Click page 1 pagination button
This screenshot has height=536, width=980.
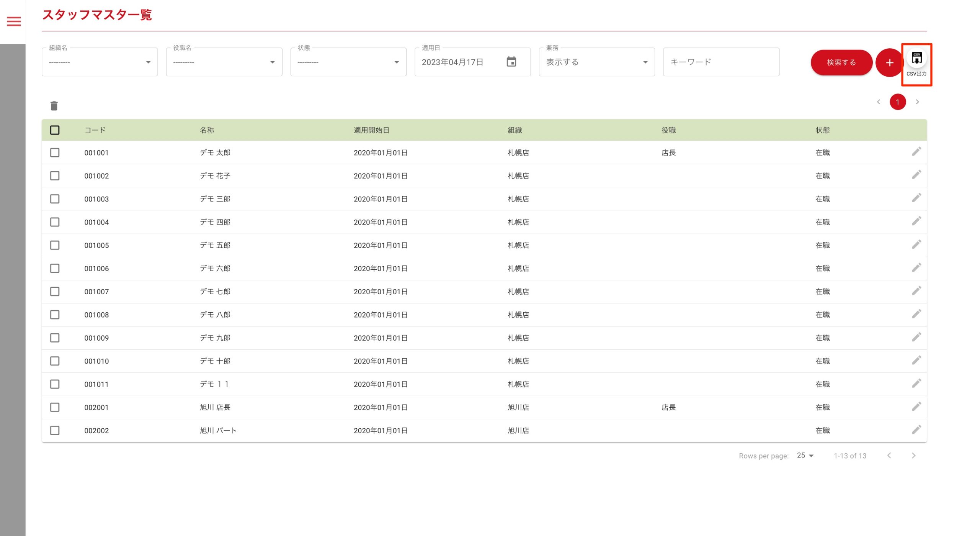[897, 102]
